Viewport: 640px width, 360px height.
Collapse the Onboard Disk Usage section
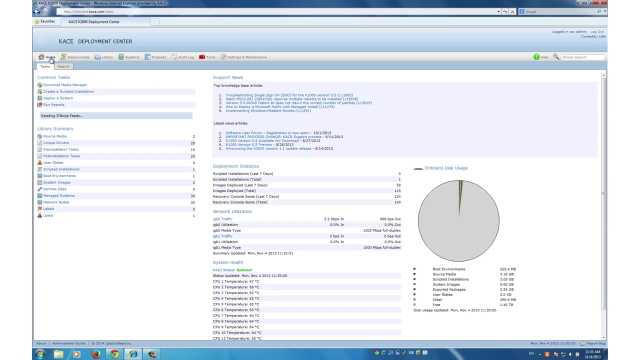tap(418, 168)
